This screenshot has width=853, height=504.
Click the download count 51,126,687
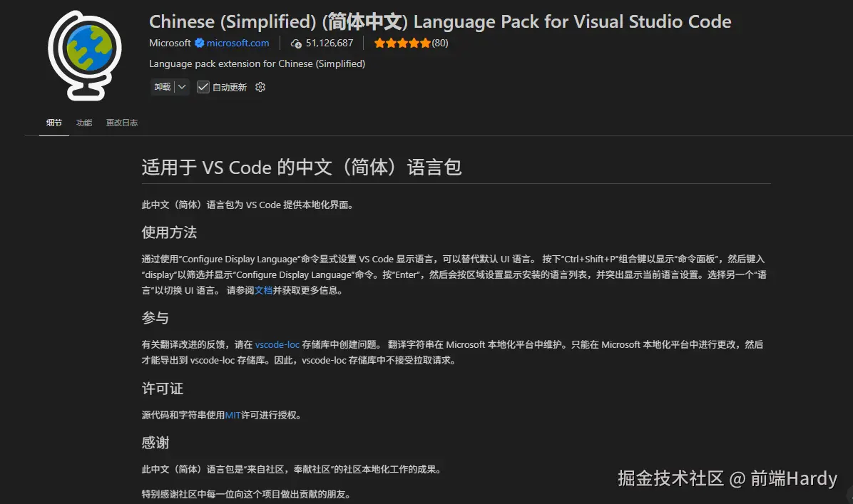click(329, 43)
